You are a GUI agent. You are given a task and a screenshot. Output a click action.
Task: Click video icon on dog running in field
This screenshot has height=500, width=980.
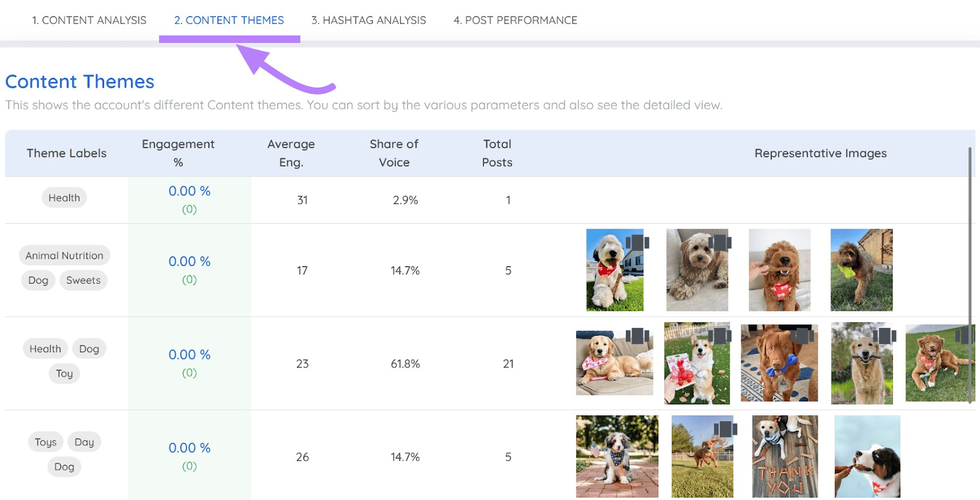click(725, 428)
